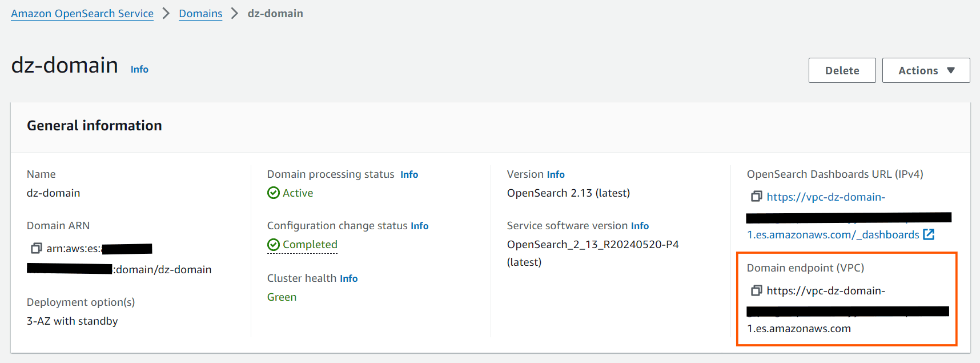
Task: Select the OpenSearch 2.13 (latest) version text
Action: [x=568, y=193]
